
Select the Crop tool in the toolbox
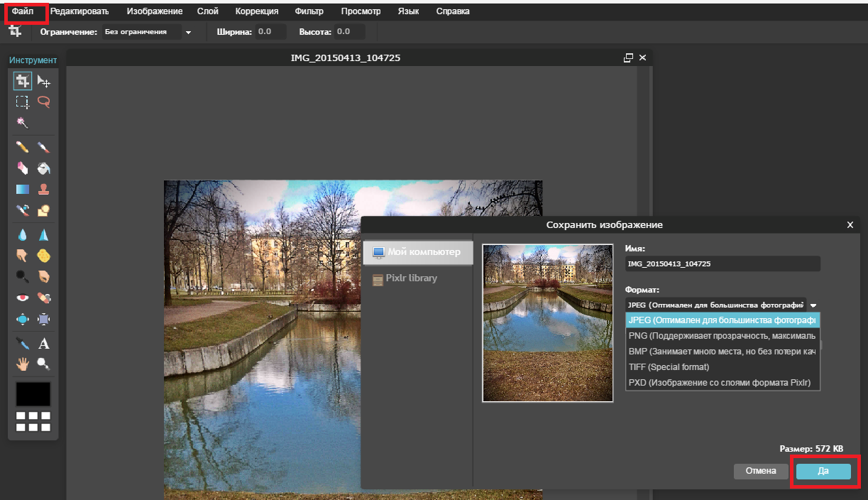click(23, 80)
